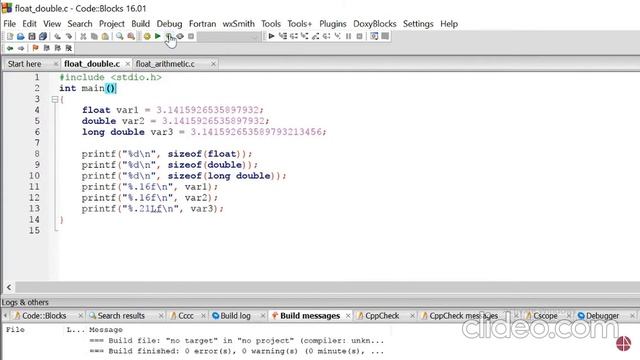Click the Undo toolbar icon

click(x=58, y=36)
